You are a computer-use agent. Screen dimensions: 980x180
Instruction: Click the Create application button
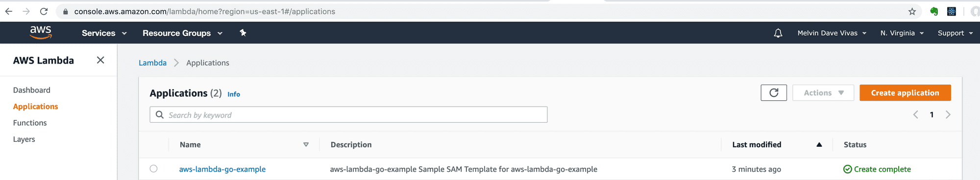coord(905,93)
